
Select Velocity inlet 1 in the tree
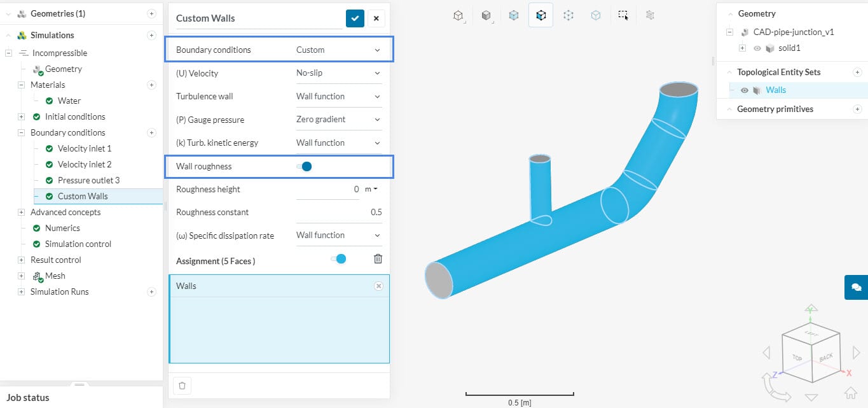pos(84,148)
